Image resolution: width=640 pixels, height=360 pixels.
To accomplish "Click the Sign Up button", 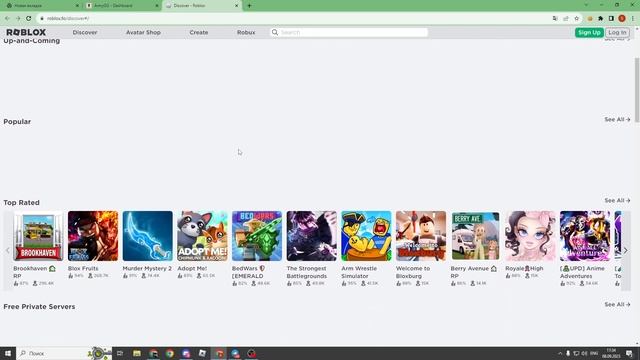I will point(589,32).
